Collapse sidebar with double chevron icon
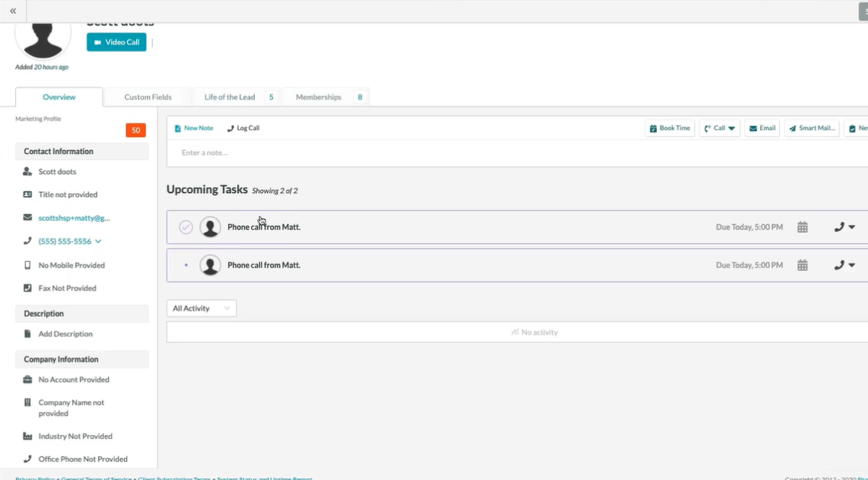The image size is (868, 480). point(13,11)
